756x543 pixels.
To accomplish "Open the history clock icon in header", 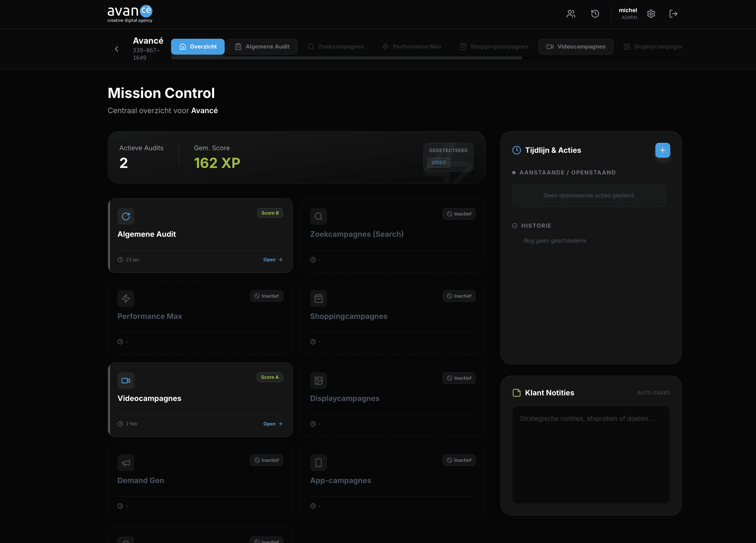I will (595, 14).
